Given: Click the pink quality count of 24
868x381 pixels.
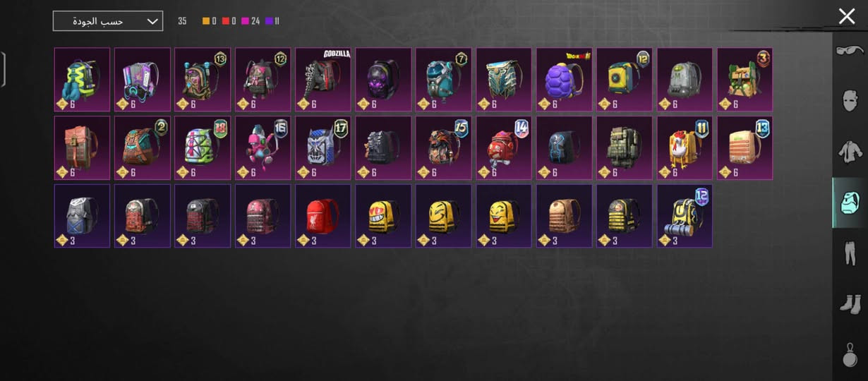Looking at the screenshot, I should [x=251, y=21].
